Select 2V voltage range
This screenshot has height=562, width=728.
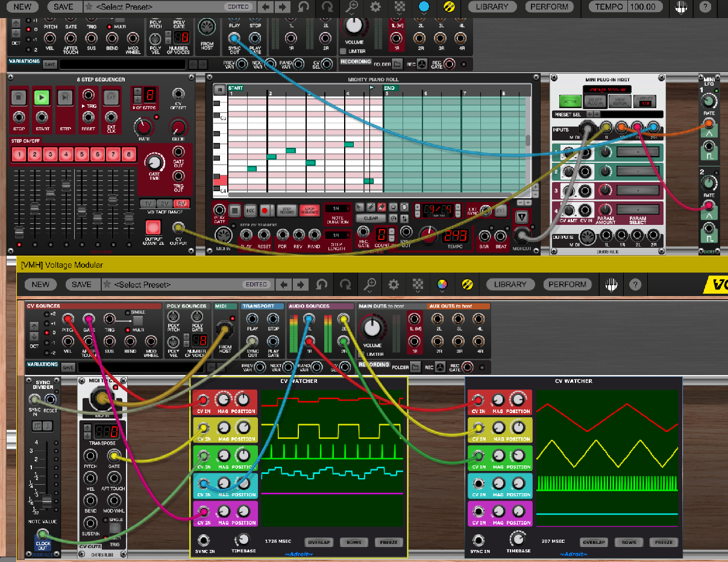(163, 204)
